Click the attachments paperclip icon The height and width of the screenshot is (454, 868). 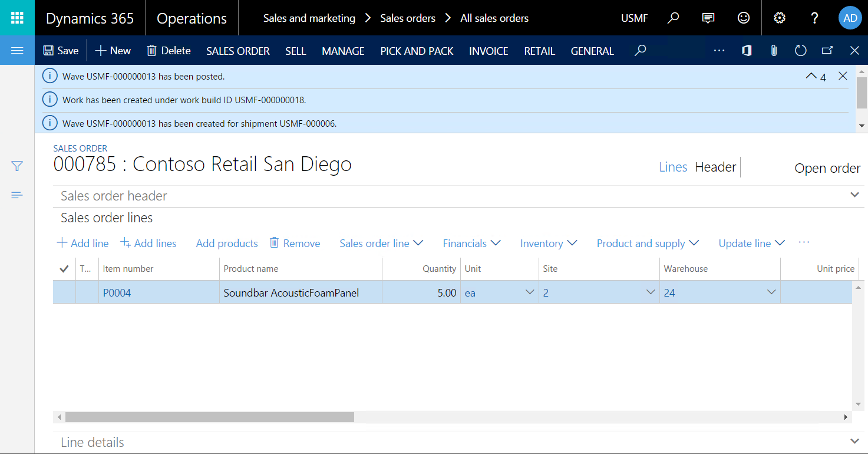tap(774, 51)
